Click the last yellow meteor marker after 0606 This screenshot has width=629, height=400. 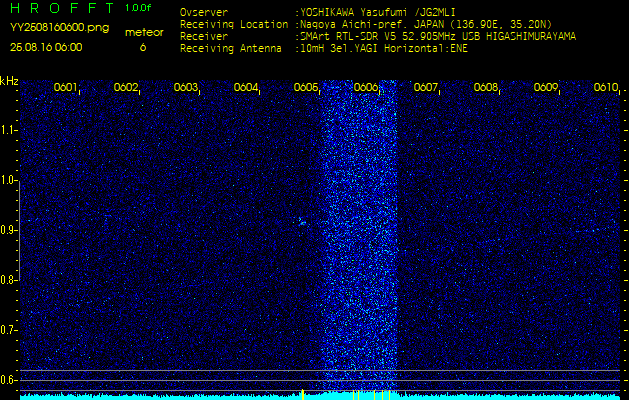(389, 395)
